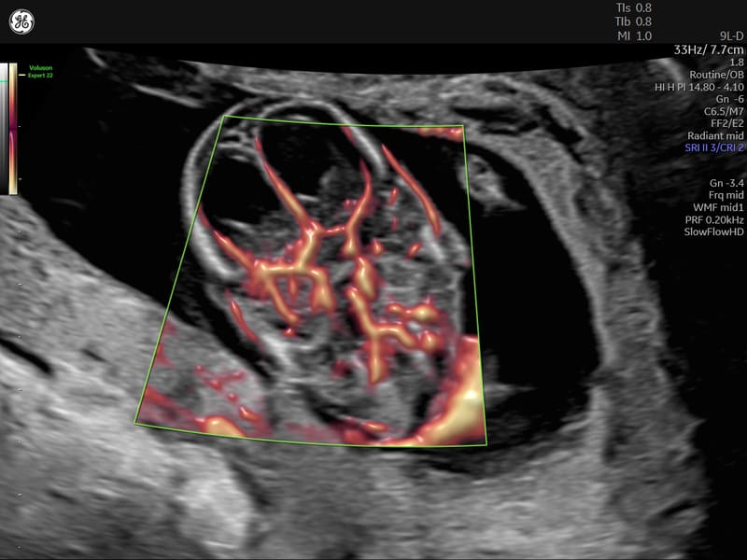Click the 9L-D probe label
The image size is (747, 560).
726,35
